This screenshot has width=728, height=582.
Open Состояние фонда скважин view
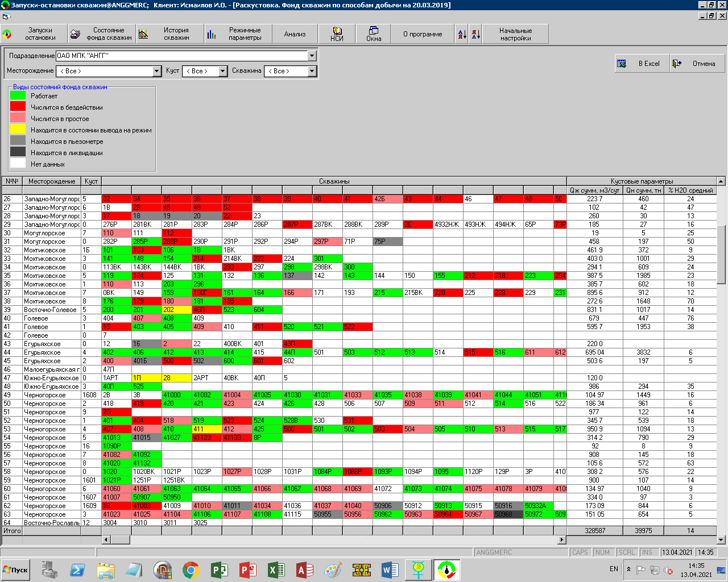102,34
